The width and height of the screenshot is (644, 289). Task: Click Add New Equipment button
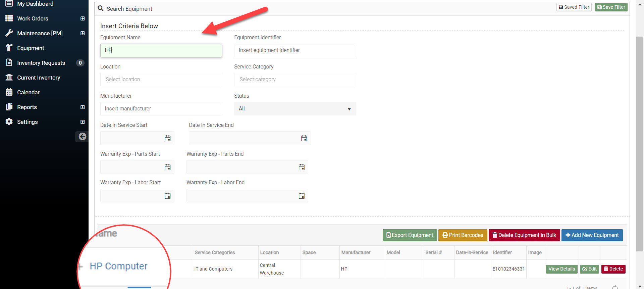592,235
